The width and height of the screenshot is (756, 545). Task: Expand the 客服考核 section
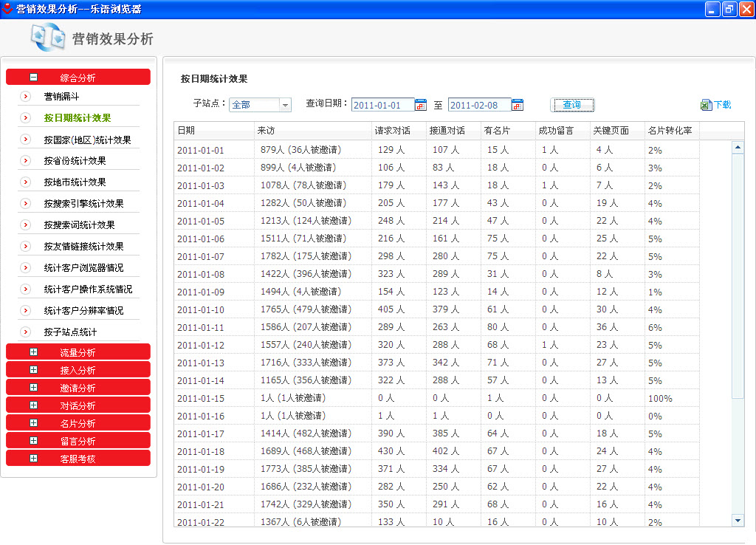pos(33,458)
